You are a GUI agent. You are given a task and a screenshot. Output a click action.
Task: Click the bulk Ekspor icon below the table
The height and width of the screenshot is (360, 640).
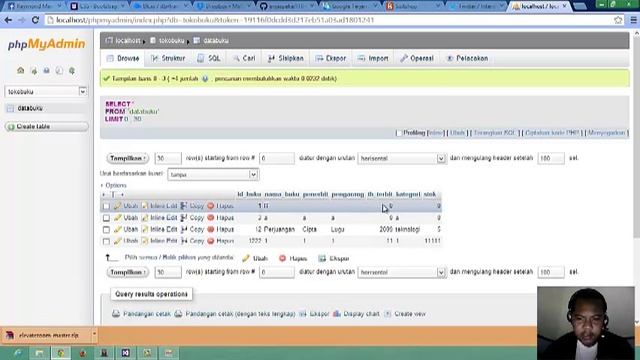coord(322,258)
